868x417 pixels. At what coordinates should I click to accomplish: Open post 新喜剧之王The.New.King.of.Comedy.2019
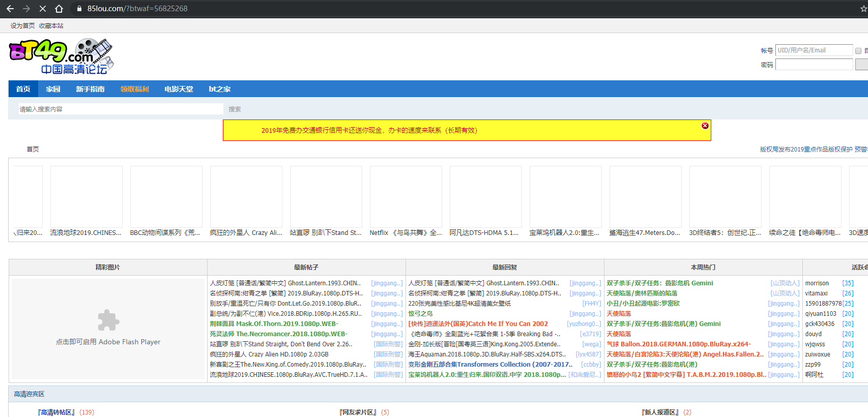coord(288,365)
